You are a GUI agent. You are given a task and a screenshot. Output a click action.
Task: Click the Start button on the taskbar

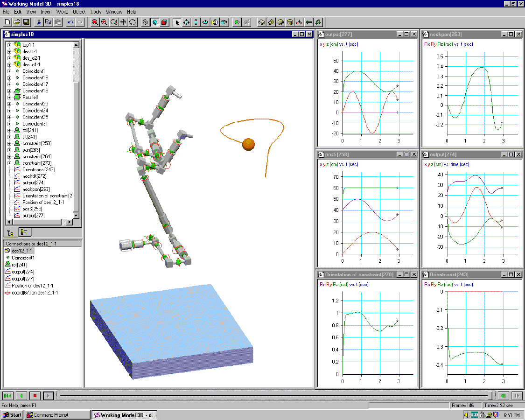coord(13,415)
